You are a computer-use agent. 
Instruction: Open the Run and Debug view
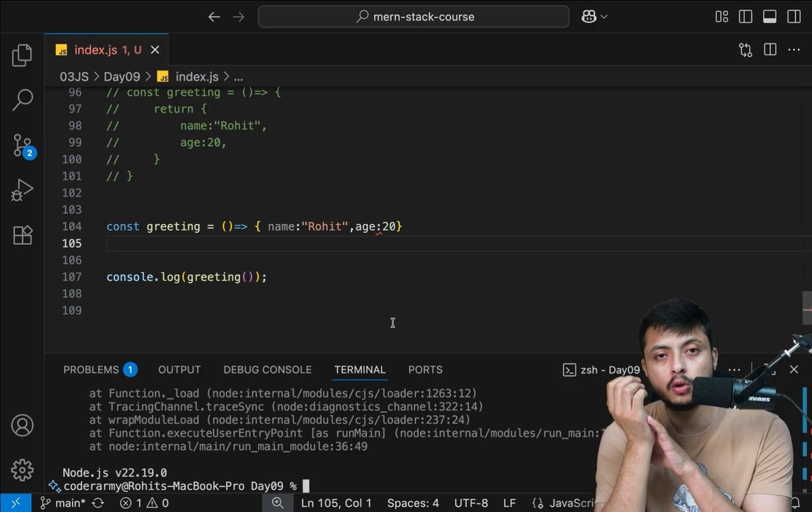pyautogui.click(x=22, y=190)
